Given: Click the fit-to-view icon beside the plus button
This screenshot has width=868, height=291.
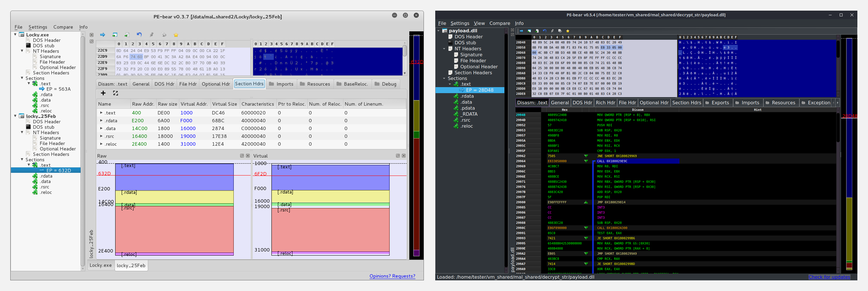Looking at the screenshot, I should click(115, 93).
